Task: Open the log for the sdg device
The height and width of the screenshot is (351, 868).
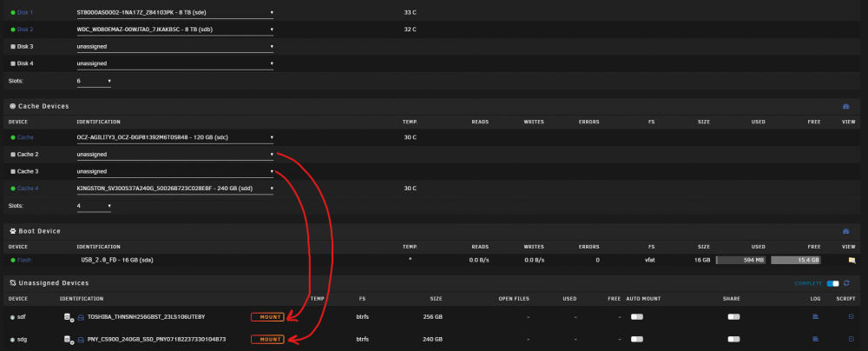Action: (815, 339)
